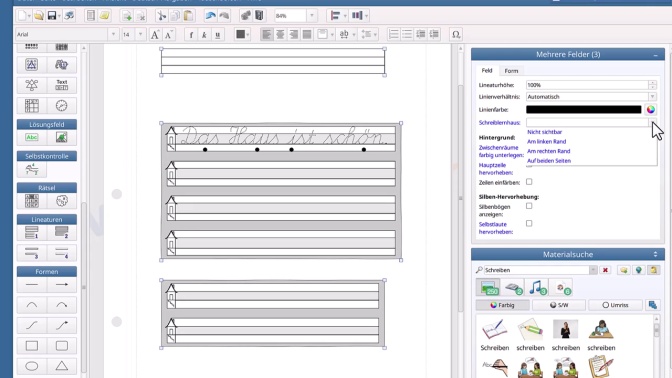
Task: Click the black Linienfarbe color bar
Action: [x=583, y=110]
